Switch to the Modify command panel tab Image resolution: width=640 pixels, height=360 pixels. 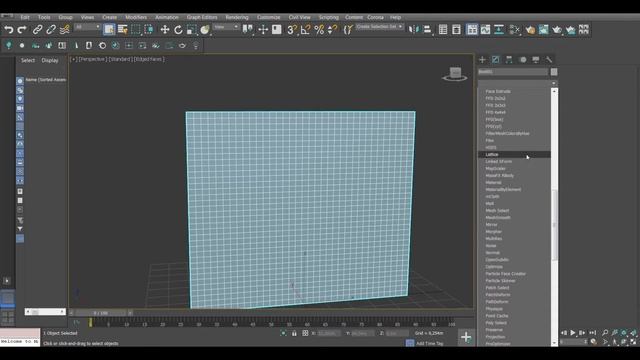click(x=496, y=60)
